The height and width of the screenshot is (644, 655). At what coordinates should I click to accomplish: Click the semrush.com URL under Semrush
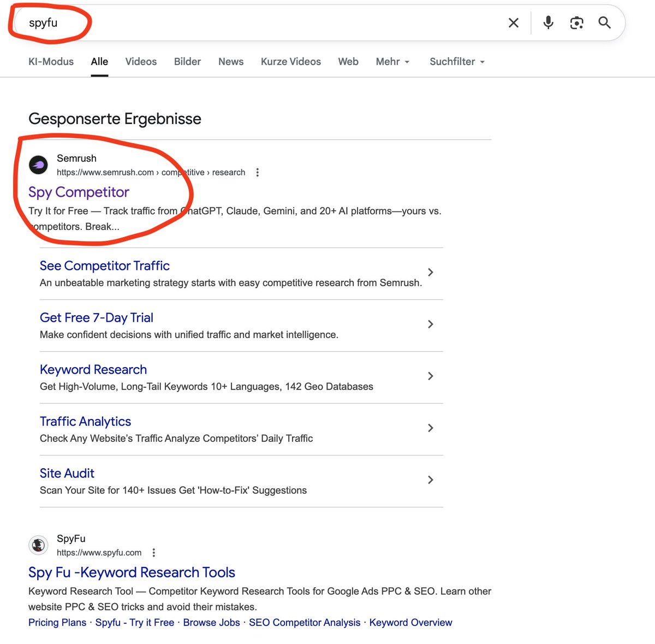pos(151,173)
